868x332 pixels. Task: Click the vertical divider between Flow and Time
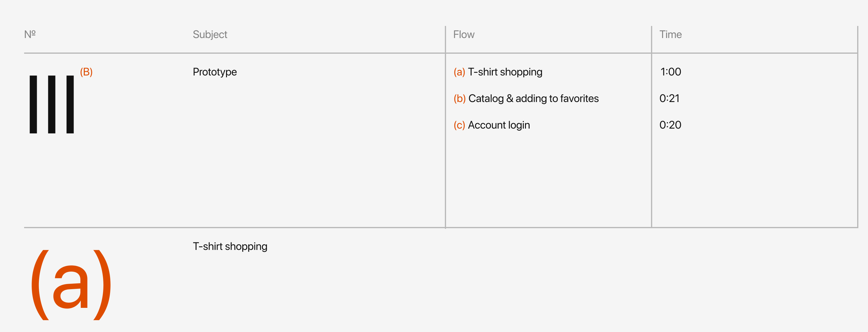(652, 135)
